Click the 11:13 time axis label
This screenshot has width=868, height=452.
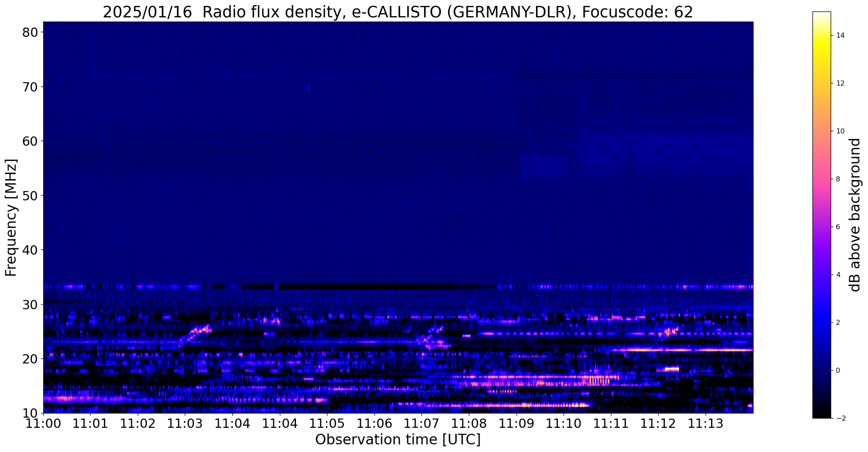point(706,424)
